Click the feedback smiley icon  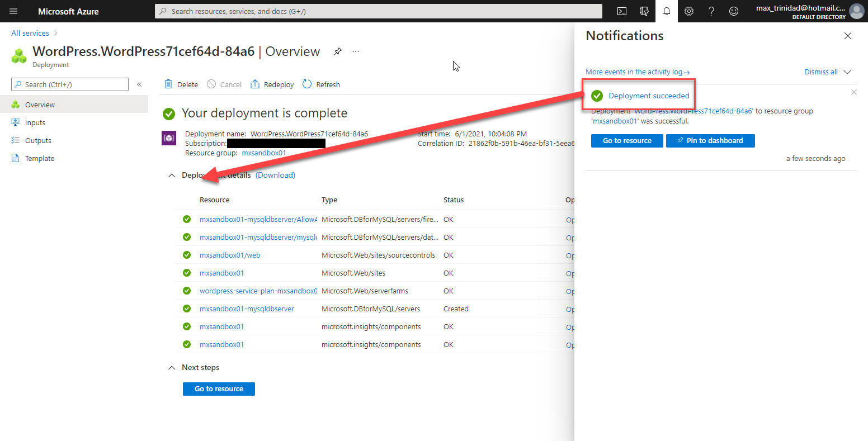734,11
